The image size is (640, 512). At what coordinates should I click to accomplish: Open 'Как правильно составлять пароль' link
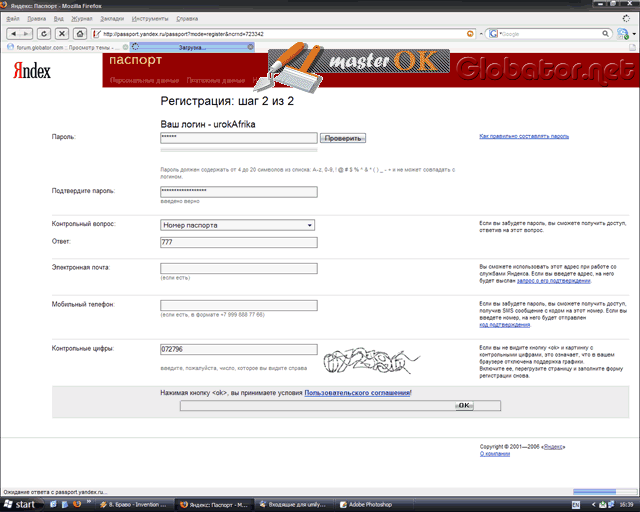click(524, 136)
